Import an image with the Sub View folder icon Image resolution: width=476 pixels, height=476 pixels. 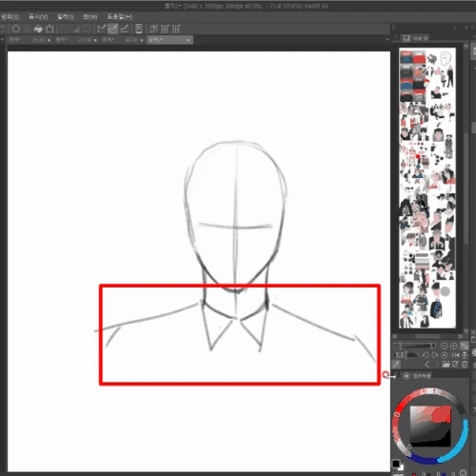point(446,364)
